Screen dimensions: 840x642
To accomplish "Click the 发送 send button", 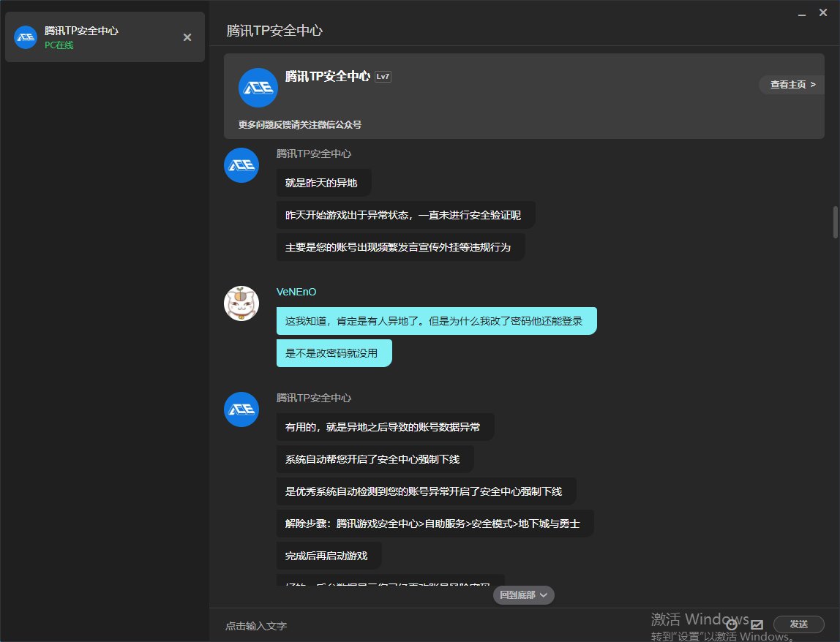I will click(x=798, y=624).
